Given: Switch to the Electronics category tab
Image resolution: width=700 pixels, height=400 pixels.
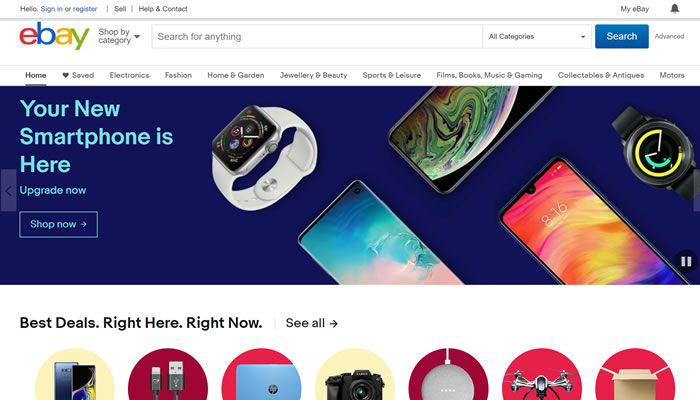Looking at the screenshot, I should tap(129, 75).
